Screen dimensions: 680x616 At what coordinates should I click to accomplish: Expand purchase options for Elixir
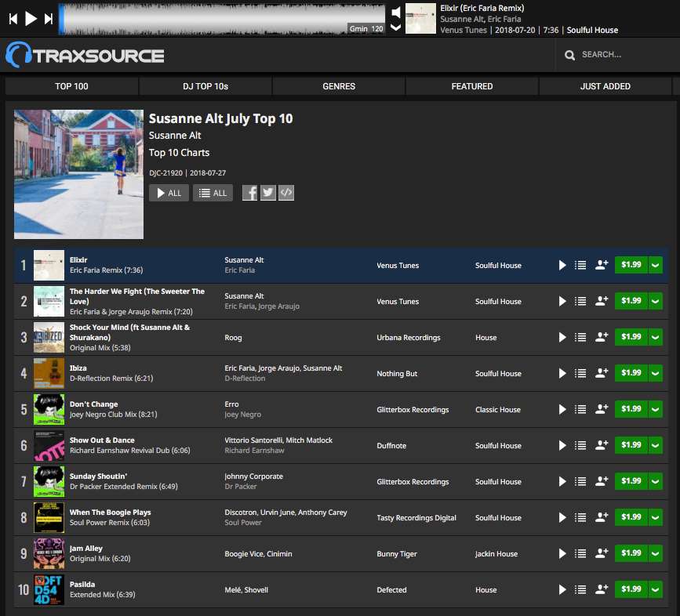tap(655, 265)
